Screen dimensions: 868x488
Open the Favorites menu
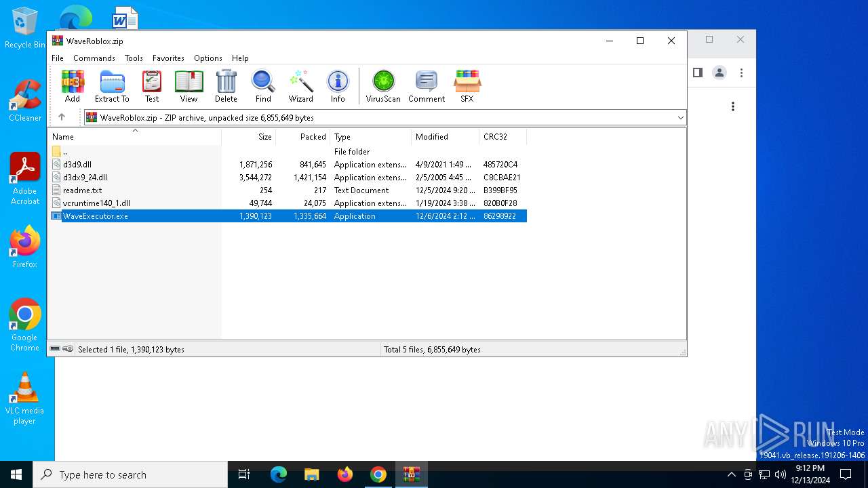[x=168, y=58]
